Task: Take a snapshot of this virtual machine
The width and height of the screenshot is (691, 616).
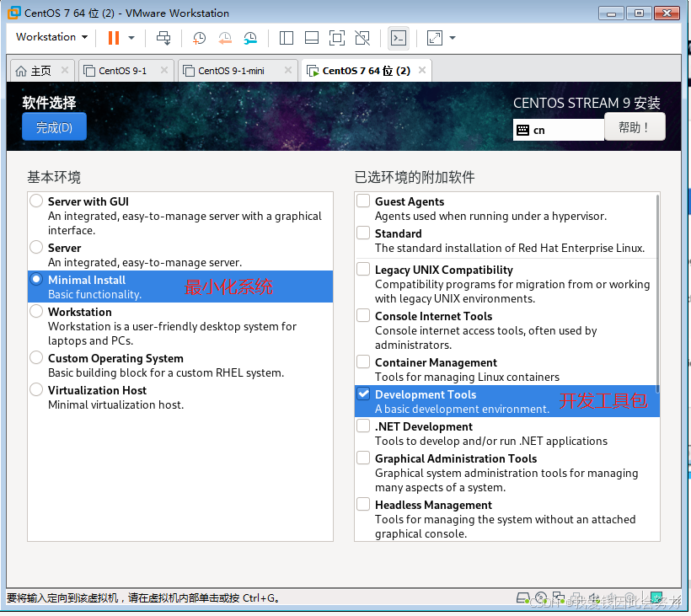Action: pos(199,38)
